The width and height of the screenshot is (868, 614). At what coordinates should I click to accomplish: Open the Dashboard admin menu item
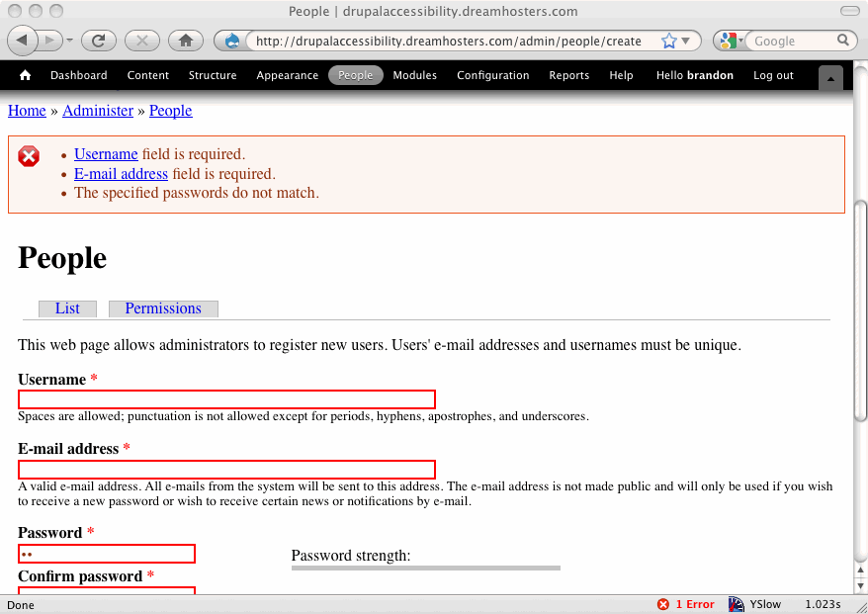pos(79,75)
